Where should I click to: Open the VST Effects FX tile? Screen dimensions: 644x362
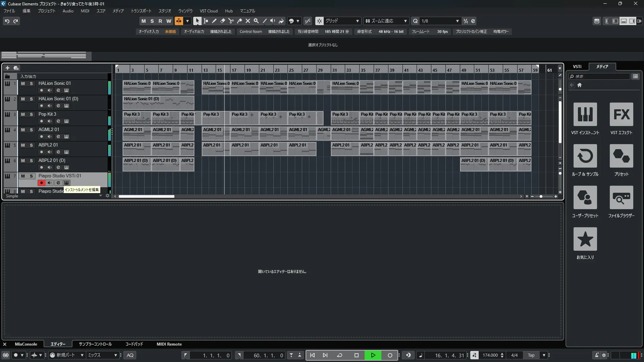[621, 114]
